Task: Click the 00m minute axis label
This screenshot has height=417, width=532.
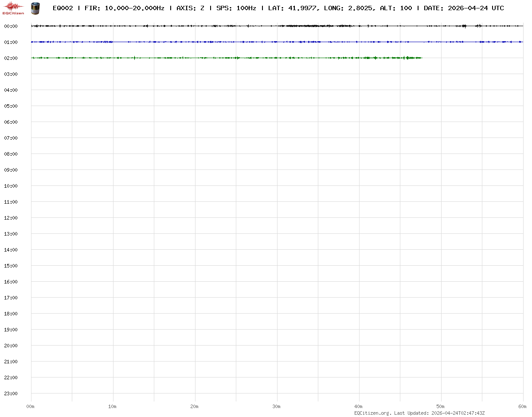Action: 31,406
